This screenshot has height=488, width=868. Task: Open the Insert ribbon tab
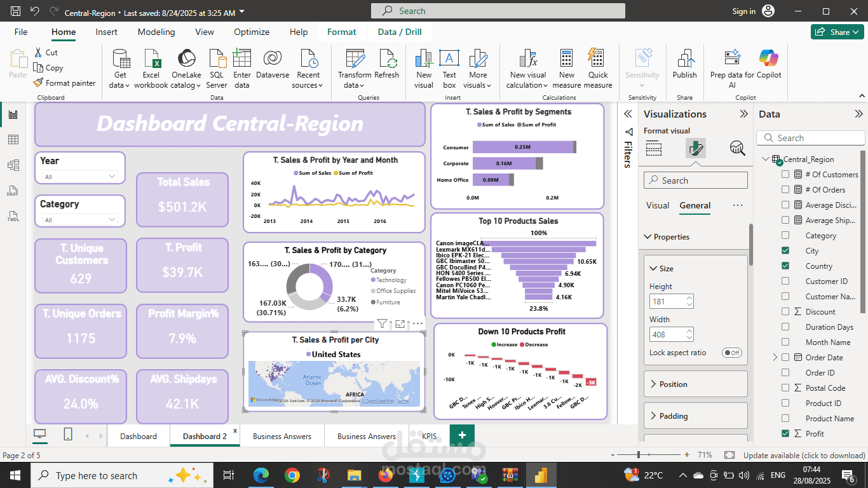pos(106,32)
